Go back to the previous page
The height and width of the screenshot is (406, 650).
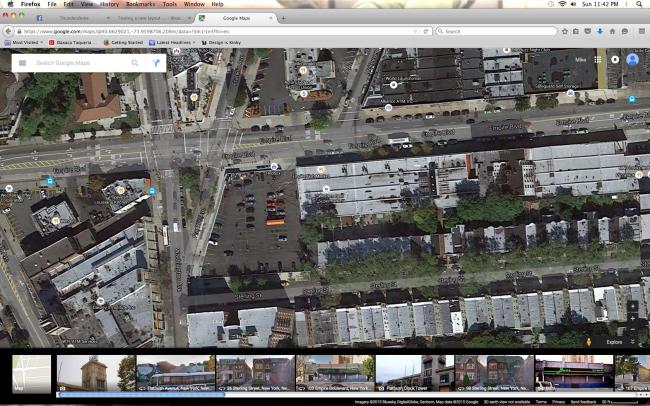[x=7, y=31]
